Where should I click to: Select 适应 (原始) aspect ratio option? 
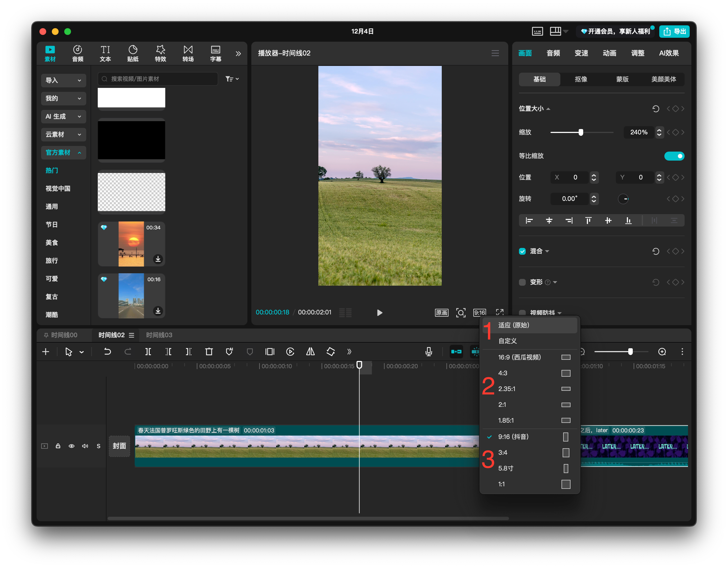click(530, 325)
